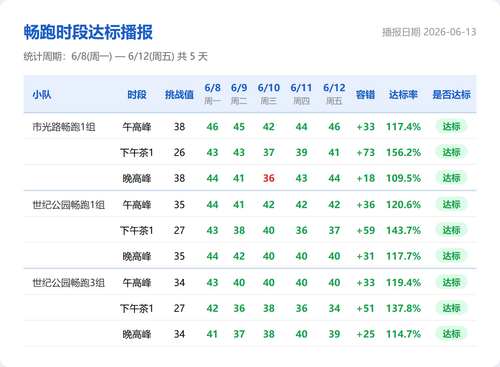Click the 119.4% rate cell
500x367 pixels.
pyautogui.click(x=403, y=283)
